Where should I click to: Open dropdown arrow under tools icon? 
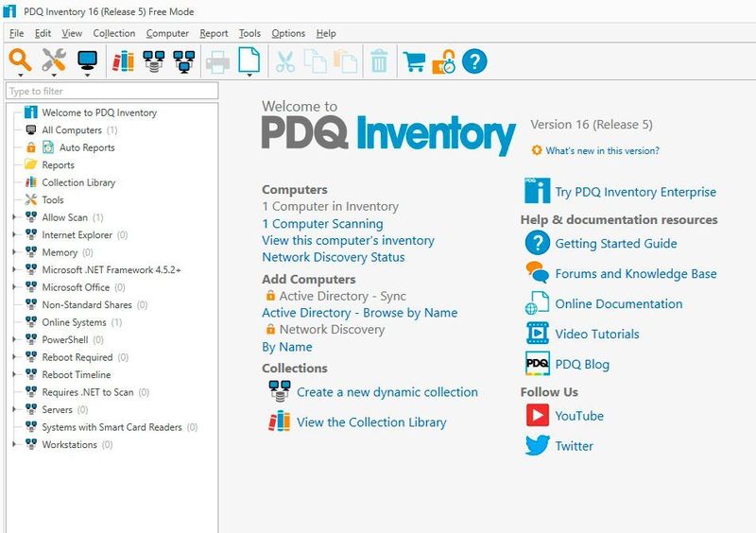click(x=54, y=76)
